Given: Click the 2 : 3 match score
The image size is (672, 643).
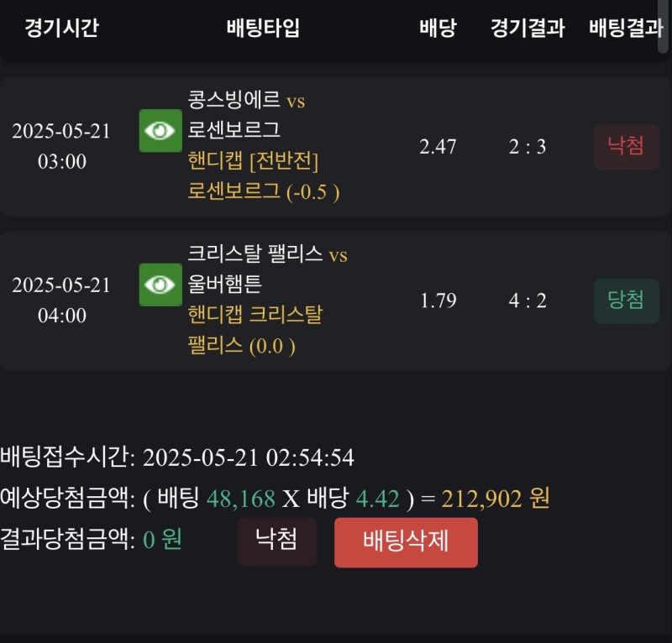Looking at the screenshot, I should click(528, 147).
